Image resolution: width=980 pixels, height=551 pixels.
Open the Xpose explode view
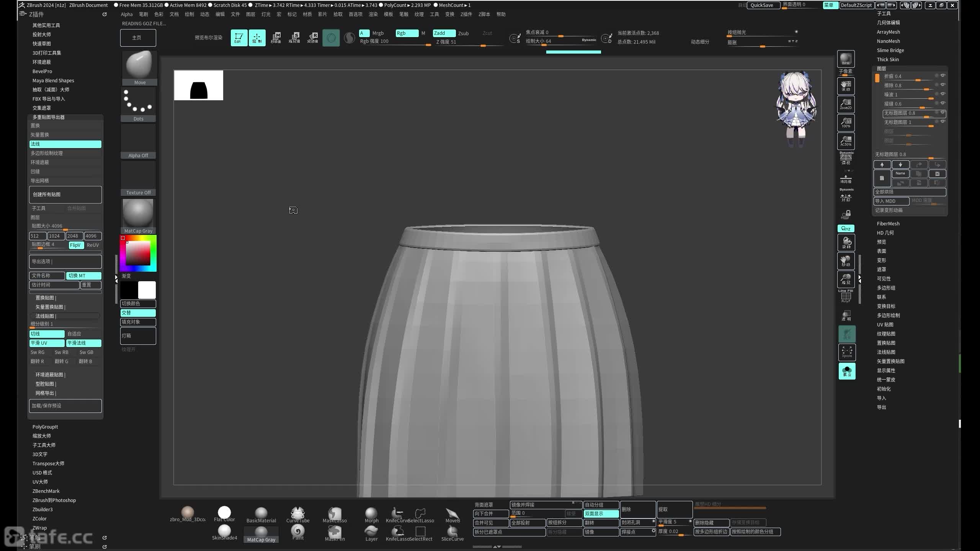847,352
